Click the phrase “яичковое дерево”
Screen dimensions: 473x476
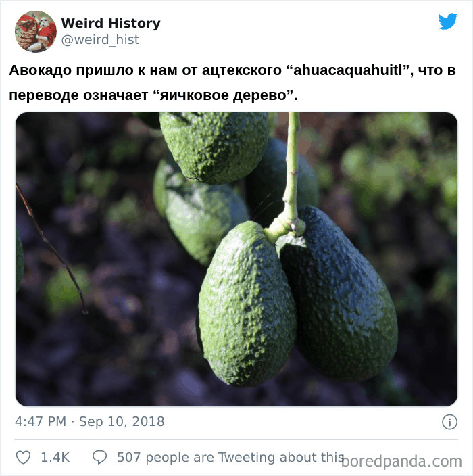coord(224,95)
